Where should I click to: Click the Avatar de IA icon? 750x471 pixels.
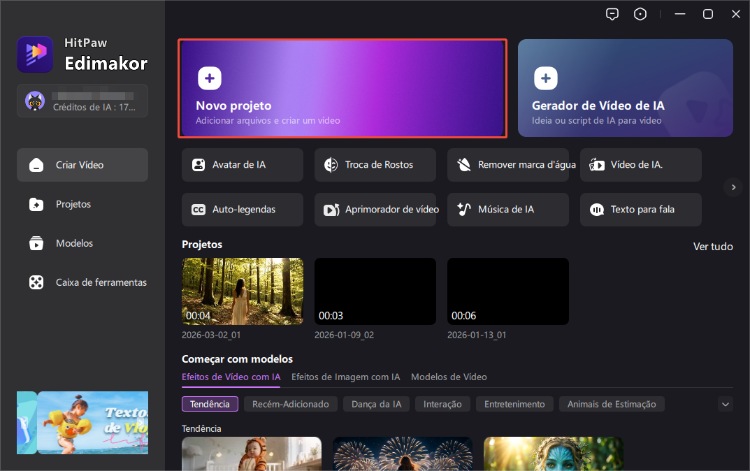click(198, 165)
